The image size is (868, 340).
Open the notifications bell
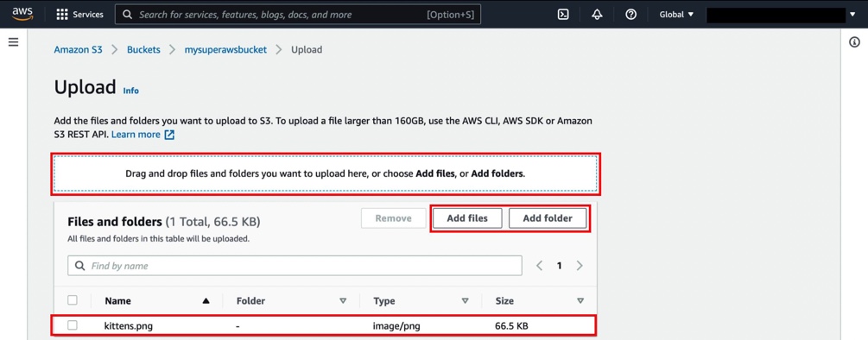597,15
